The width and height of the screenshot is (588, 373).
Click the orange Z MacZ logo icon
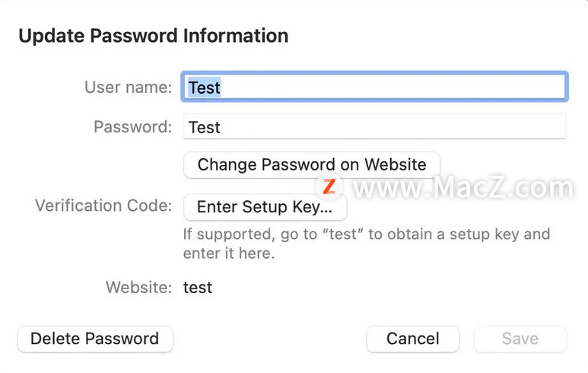click(329, 186)
